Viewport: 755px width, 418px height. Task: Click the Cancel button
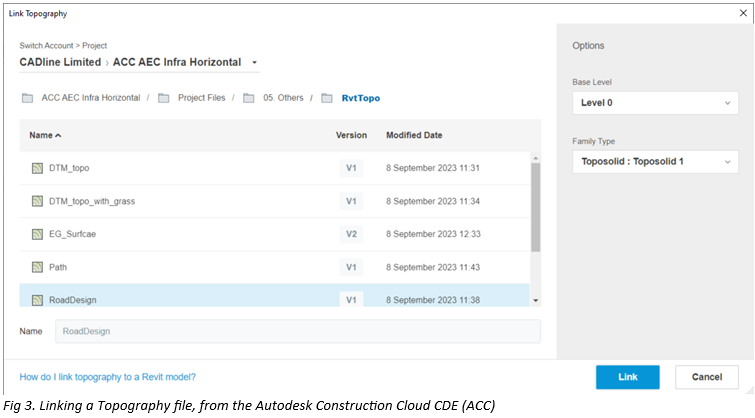point(706,377)
